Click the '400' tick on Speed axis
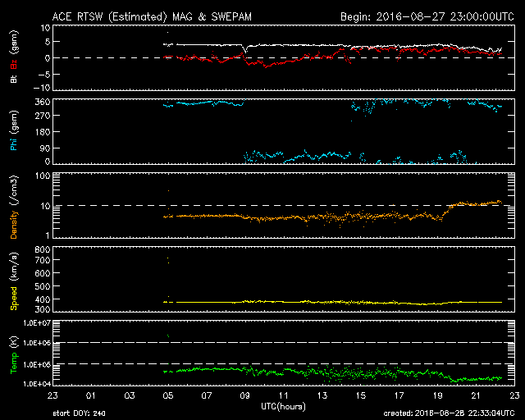 [x=43, y=299]
